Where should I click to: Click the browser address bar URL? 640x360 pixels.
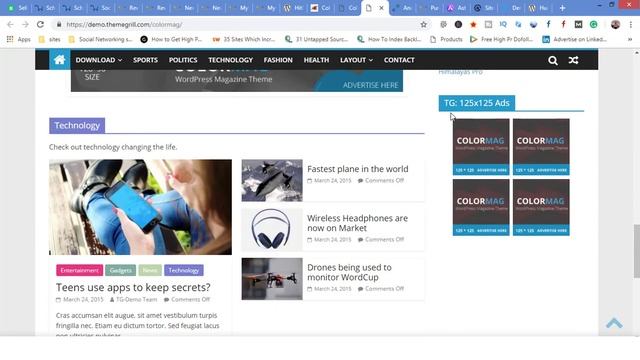pos(124,24)
